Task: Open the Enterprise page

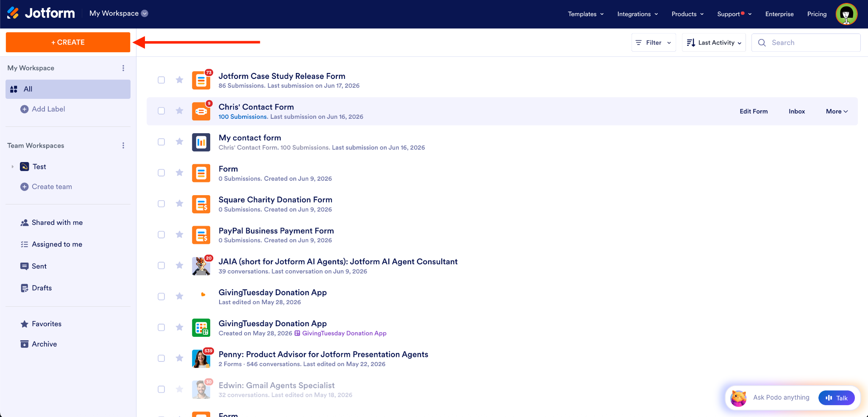Action: click(779, 14)
